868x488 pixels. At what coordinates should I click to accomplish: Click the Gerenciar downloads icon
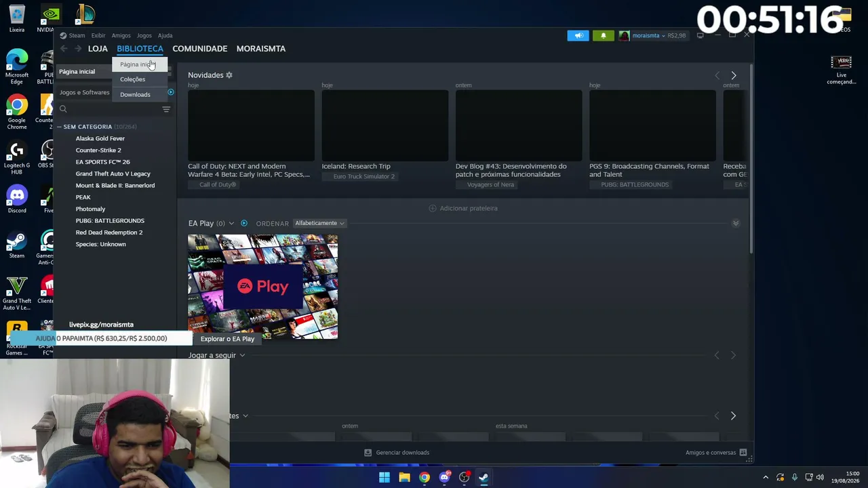(368, 453)
